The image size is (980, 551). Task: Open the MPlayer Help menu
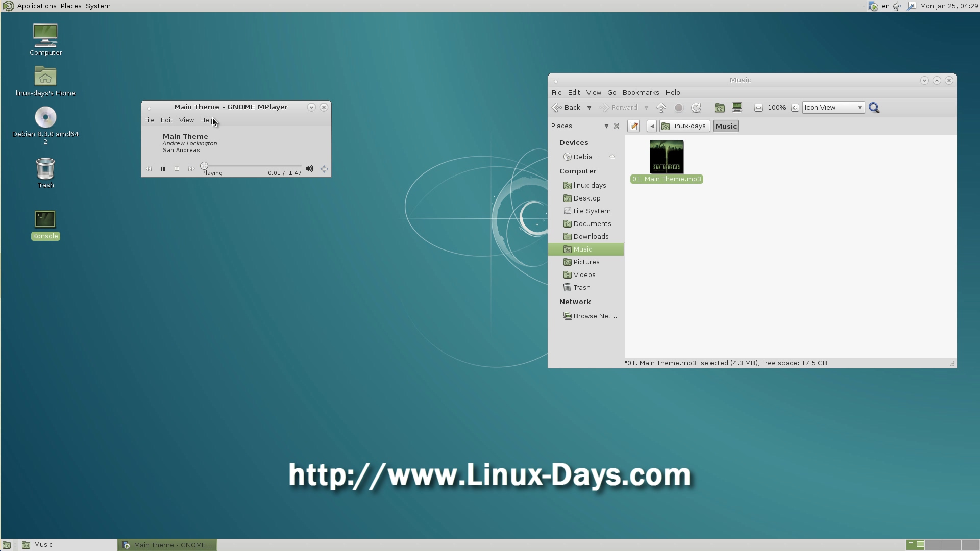click(207, 120)
